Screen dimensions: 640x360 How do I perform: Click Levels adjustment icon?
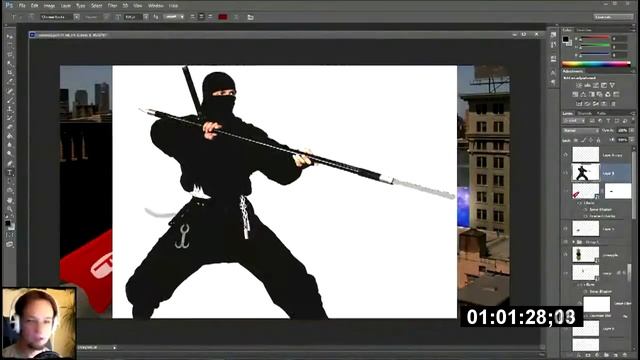[x=587, y=85]
